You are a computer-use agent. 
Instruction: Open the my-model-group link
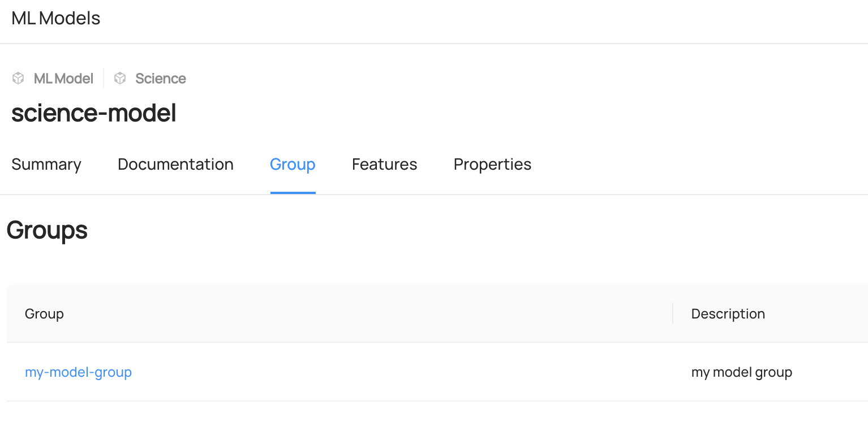(x=78, y=372)
